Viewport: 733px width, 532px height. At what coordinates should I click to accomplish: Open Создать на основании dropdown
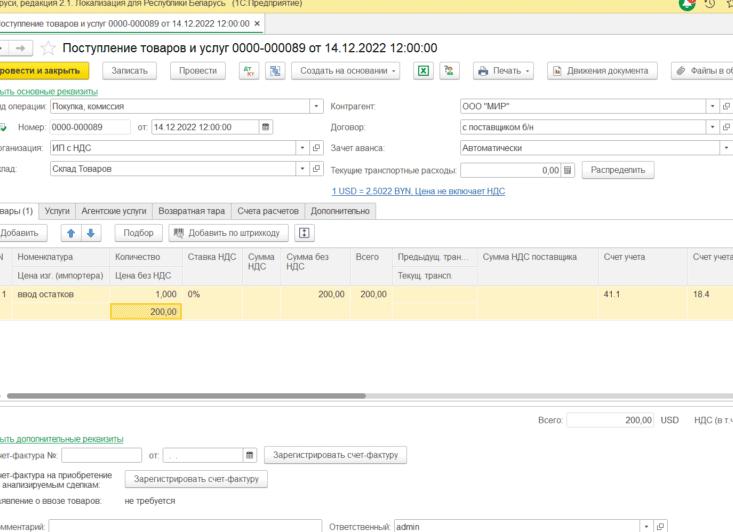click(345, 71)
